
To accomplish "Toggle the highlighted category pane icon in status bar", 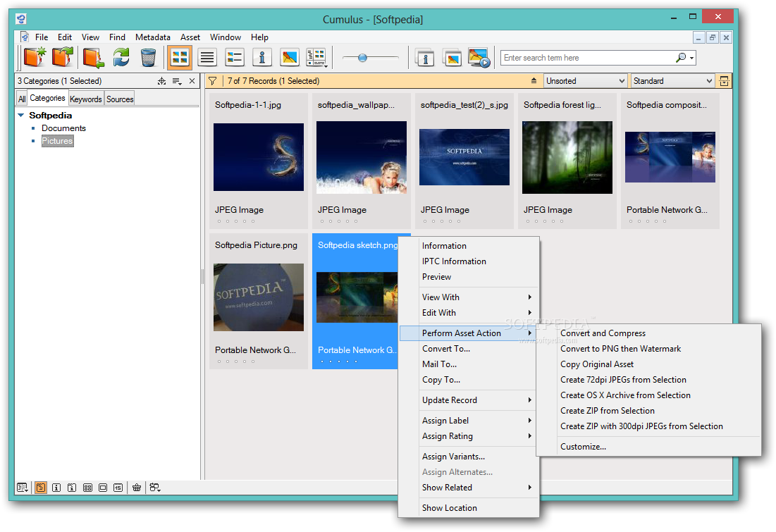I will click(x=41, y=488).
